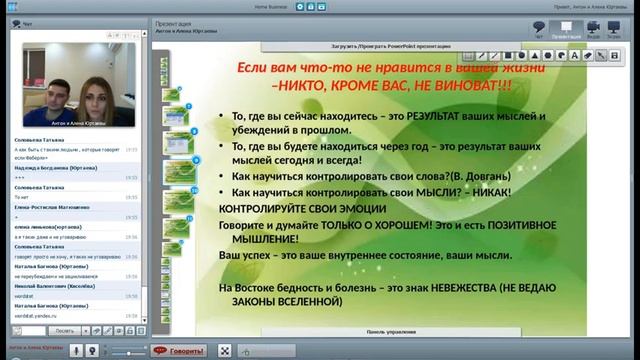Image resolution: width=640 pixels, height=360 pixels.
Task: Click the application logo in top-left corner
Action: 12,6
